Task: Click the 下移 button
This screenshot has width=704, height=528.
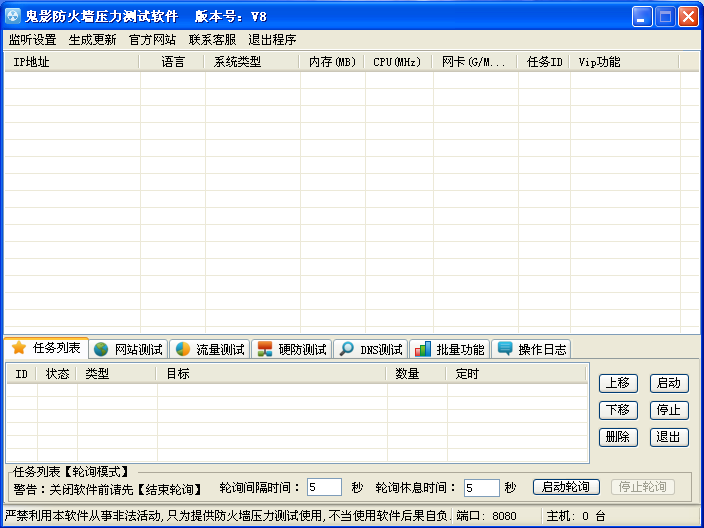Action: 618,410
